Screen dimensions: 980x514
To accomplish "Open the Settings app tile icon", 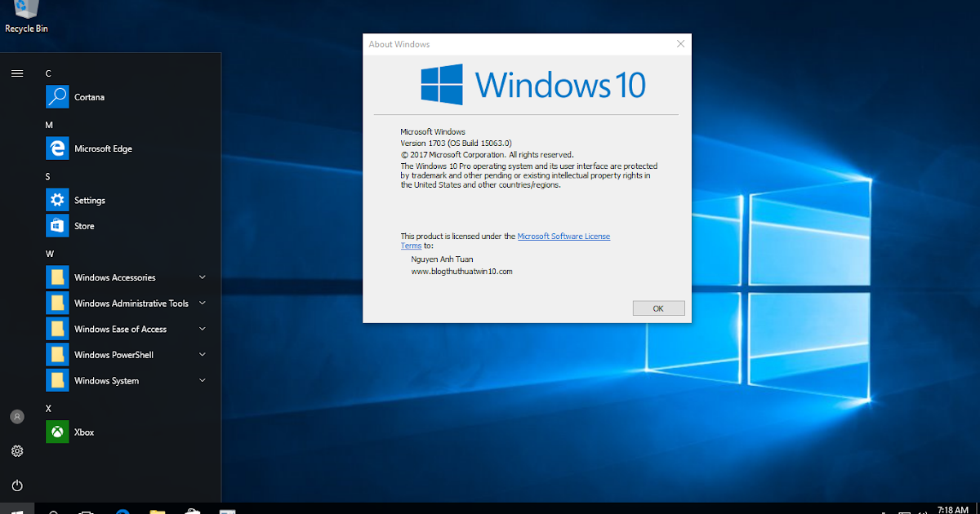I will (57, 200).
